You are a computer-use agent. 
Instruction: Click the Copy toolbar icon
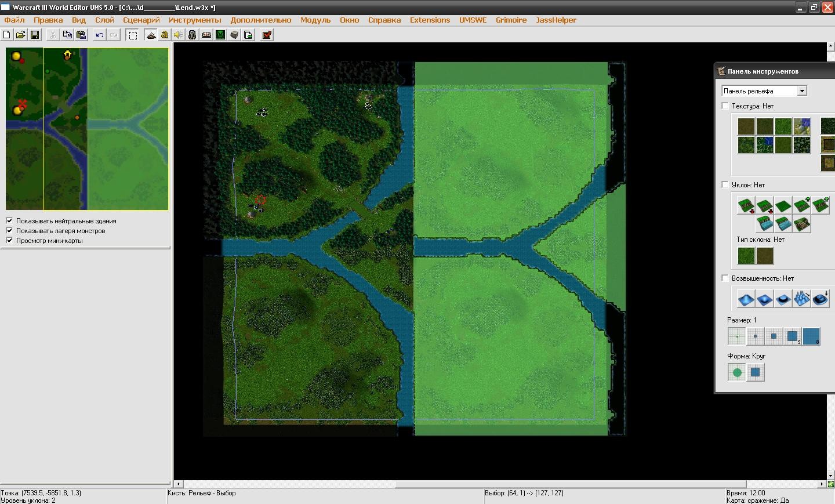(67, 35)
